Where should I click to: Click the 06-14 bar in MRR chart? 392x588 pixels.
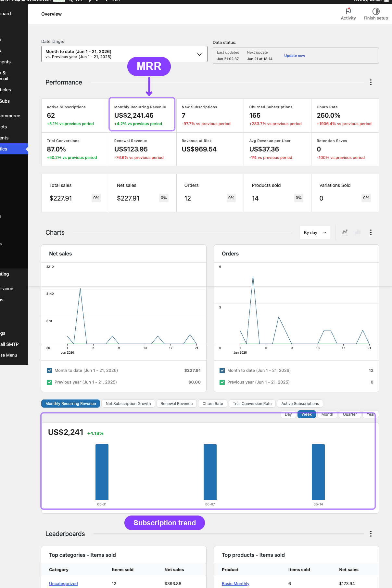[318, 472]
